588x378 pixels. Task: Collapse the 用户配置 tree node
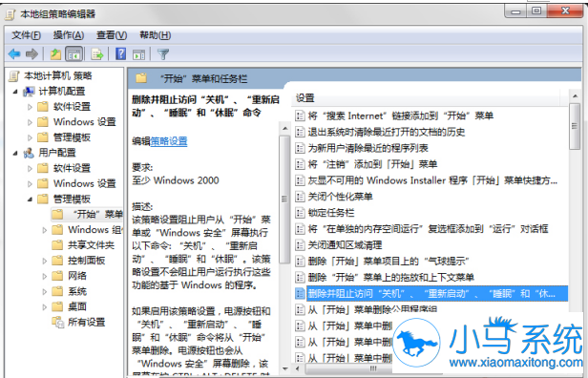tap(15, 153)
